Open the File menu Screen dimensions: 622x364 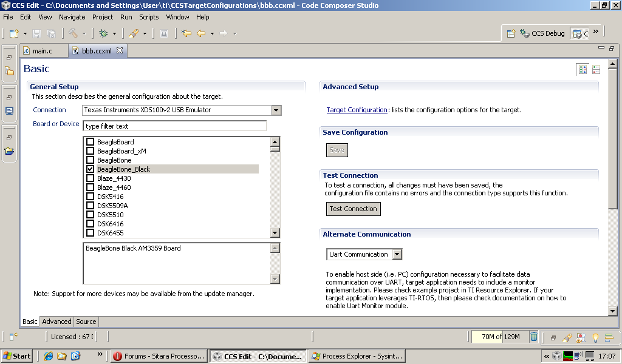click(x=8, y=17)
